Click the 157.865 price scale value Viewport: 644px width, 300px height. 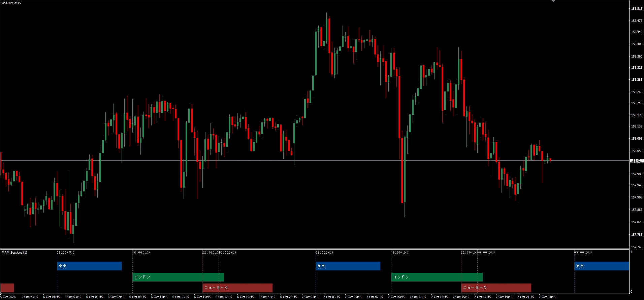click(637, 210)
